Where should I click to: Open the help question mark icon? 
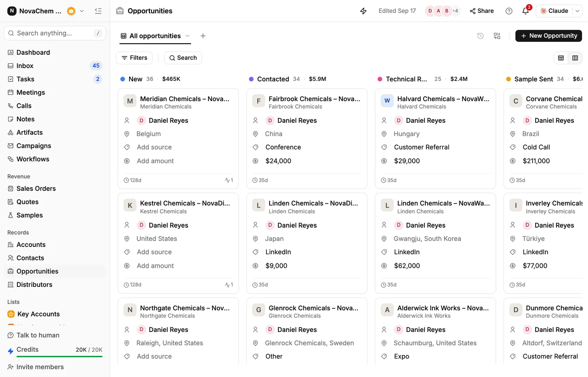[x=509, y=11]
